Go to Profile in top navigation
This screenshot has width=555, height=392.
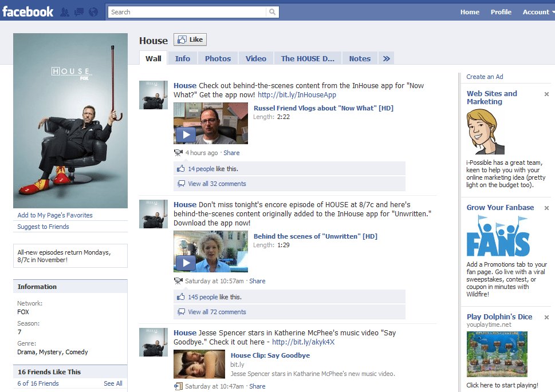(x=501, y=12)
